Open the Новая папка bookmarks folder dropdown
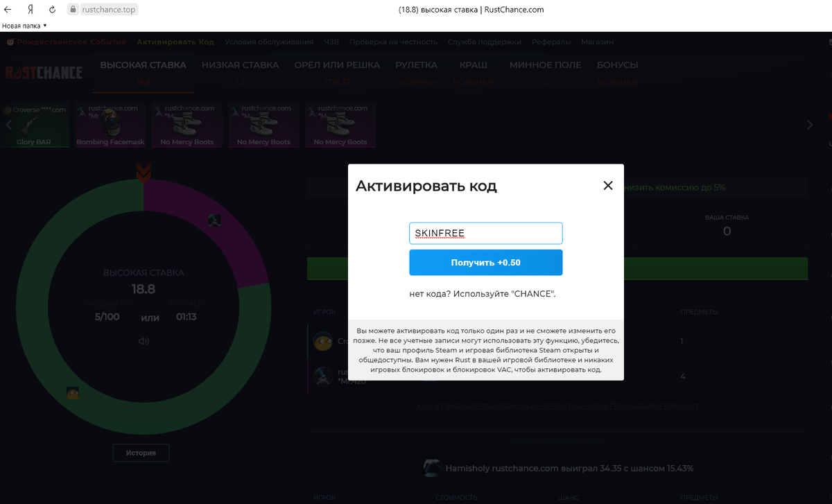This screenshot has height=504, width=832. tap(24, 26)
